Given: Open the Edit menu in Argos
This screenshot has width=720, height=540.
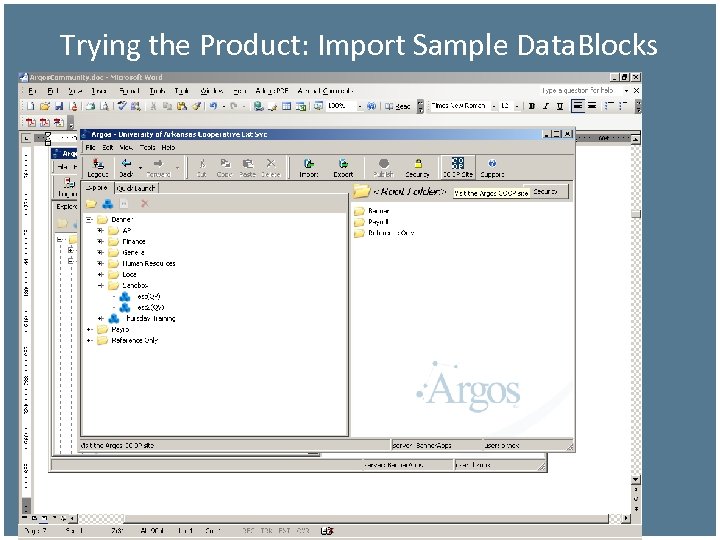Looking at the screenshot, I should coord(107,147).
